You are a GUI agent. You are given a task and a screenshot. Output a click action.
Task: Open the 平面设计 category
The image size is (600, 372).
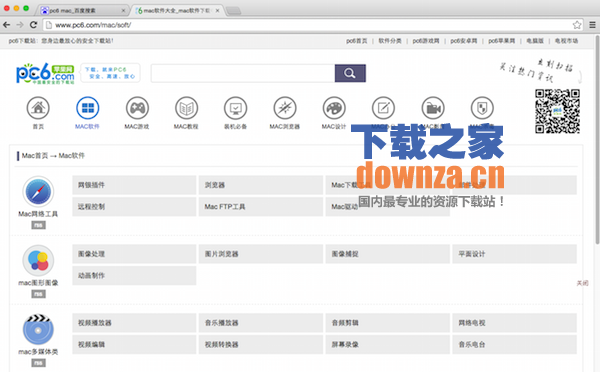[x=514, y=254]
